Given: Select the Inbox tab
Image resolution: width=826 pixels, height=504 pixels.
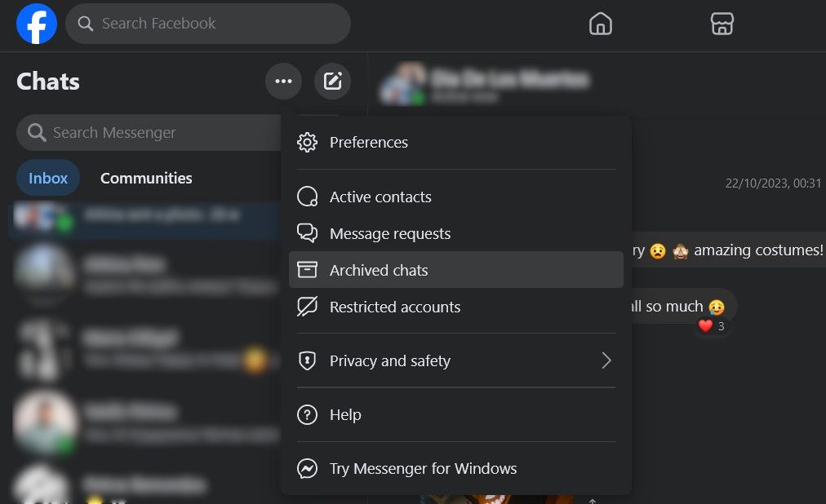Looking at the screenshot, I should coord(47,178).
